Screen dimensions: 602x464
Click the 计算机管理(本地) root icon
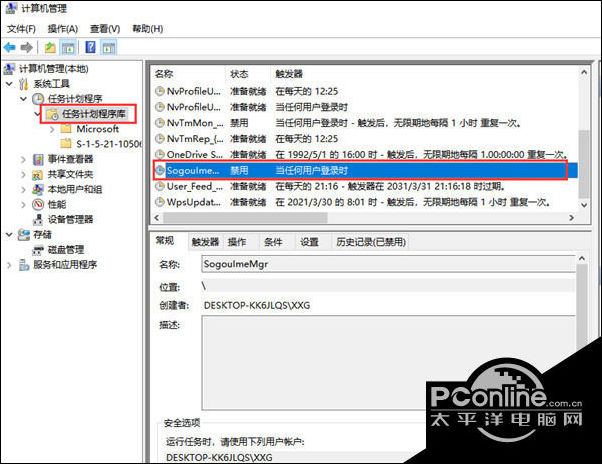pos(10,69)
